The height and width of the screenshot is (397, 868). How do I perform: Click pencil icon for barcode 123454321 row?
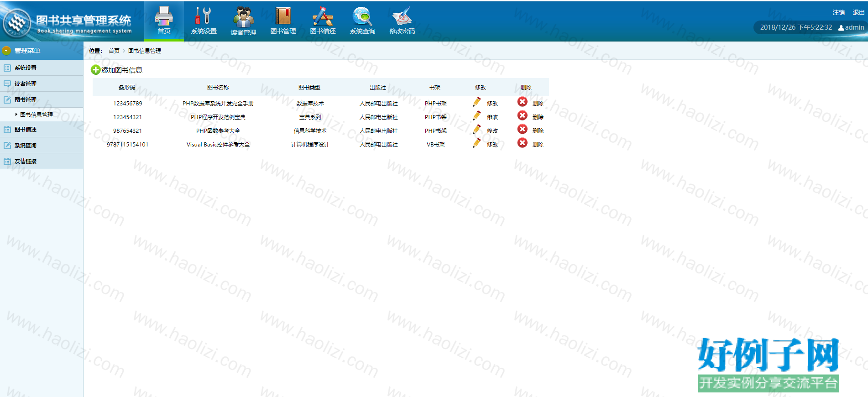coord(477,115)
